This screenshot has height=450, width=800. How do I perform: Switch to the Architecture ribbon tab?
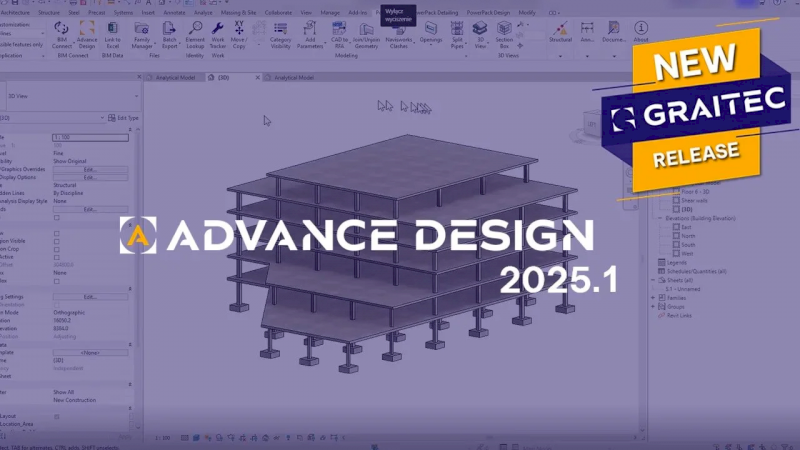pos(15,13)
